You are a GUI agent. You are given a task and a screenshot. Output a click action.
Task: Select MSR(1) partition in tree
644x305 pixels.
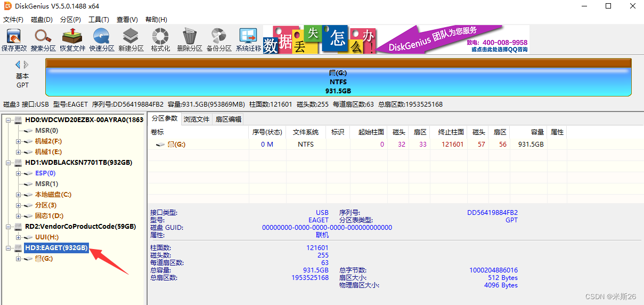pyautogui.click(x=46, y=184)
